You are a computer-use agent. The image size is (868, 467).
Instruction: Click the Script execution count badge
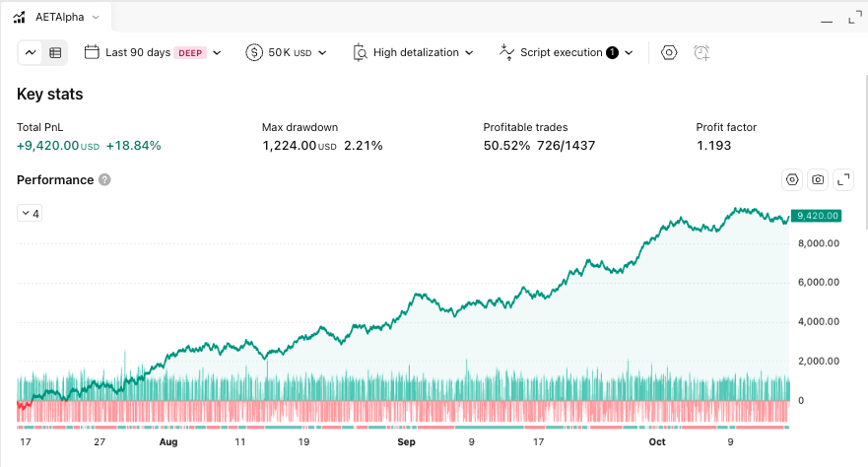(x=612, y=52)
